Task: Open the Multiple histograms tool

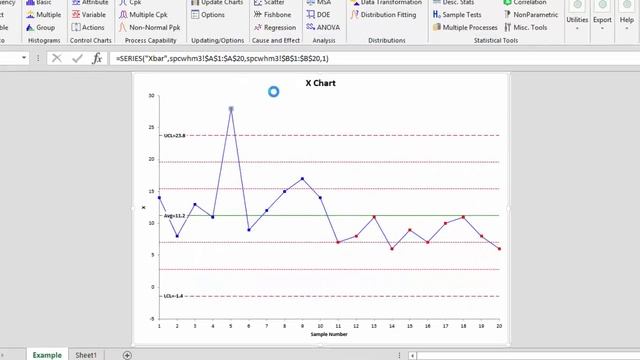Action: (x=43, y=15)
